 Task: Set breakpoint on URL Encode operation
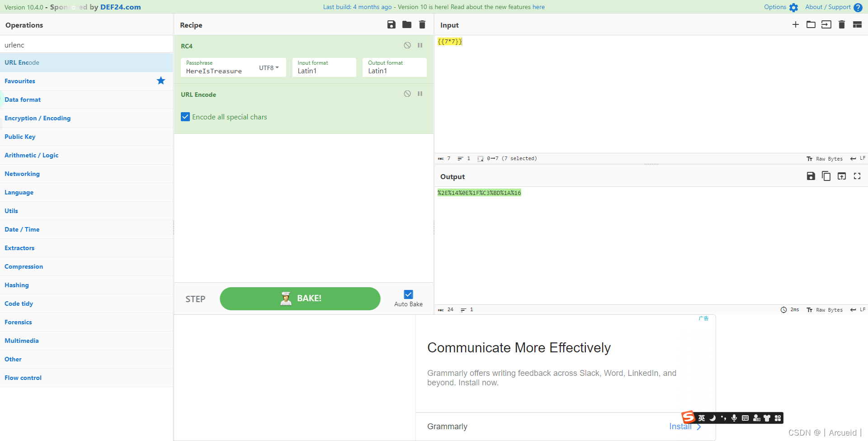coord(420,94)
